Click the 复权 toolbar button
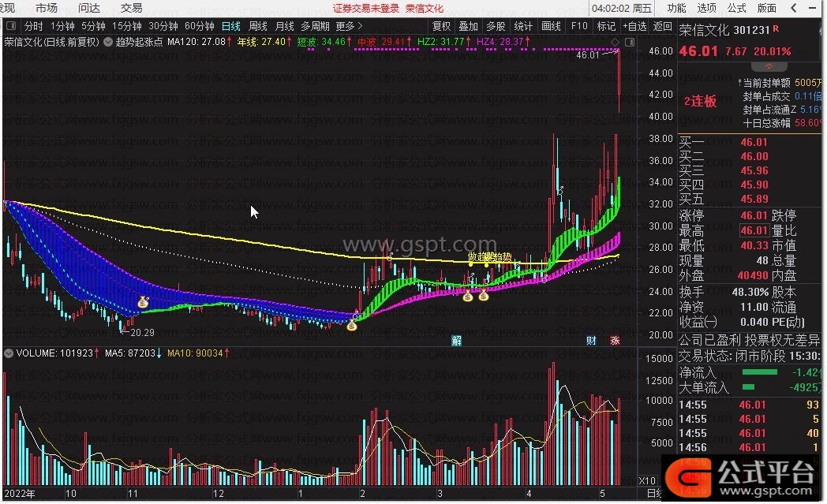 click(441, 26)
